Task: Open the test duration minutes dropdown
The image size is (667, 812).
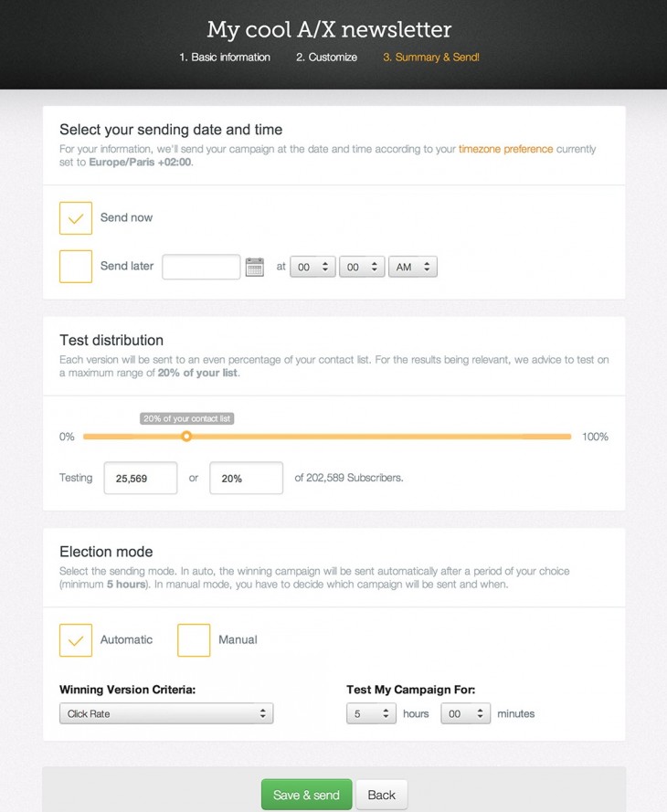Action: point(465,713)
